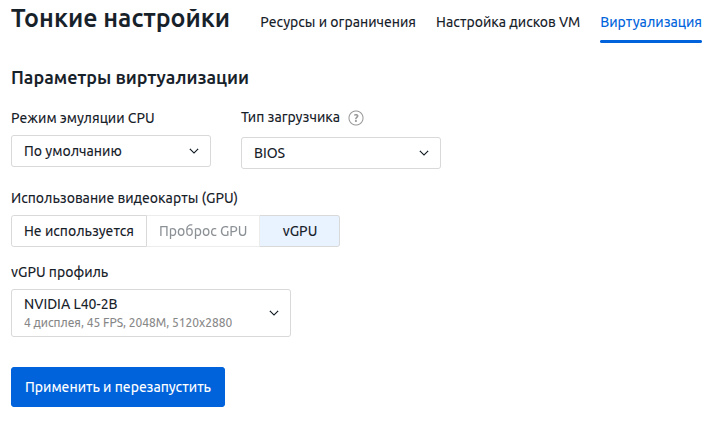Viewport: 721px width, 423px height.
Task: Click the Параметры виртуализации section heading
Action: (x=129, y=78)
